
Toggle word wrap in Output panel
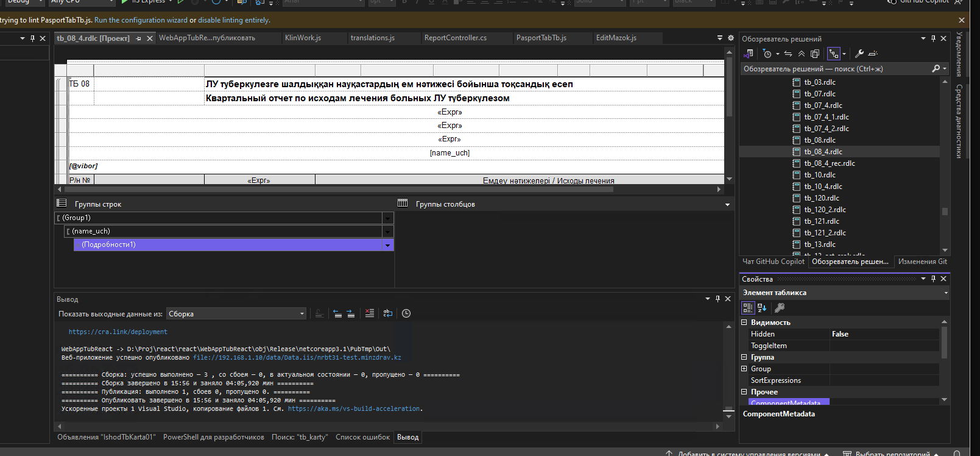coord(388,313)
